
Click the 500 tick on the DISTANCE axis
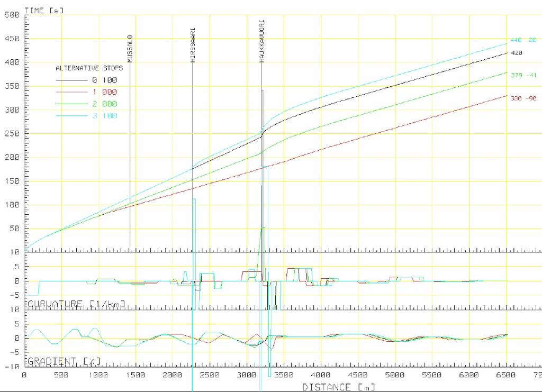click(x=61, y=375)
